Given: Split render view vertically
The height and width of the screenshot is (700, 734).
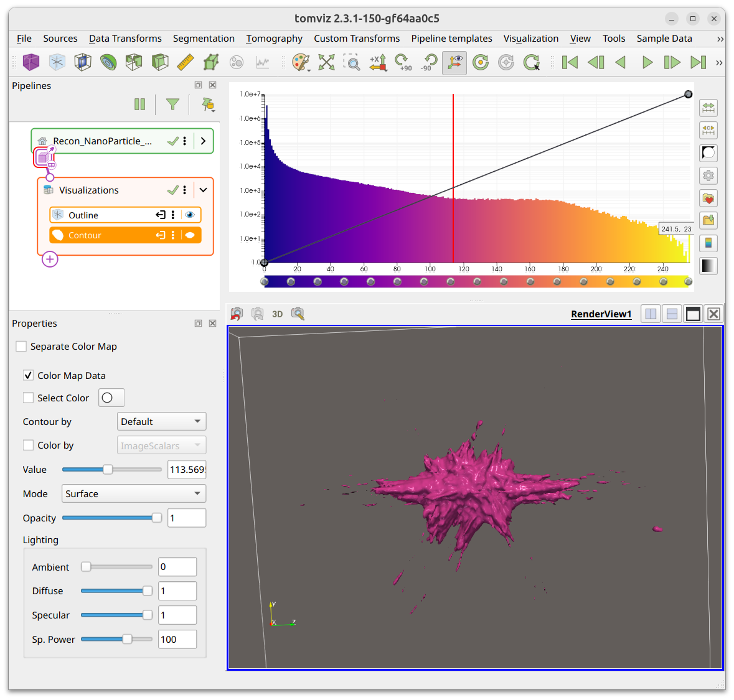Looking at the screenshot, I should [672, 314].
